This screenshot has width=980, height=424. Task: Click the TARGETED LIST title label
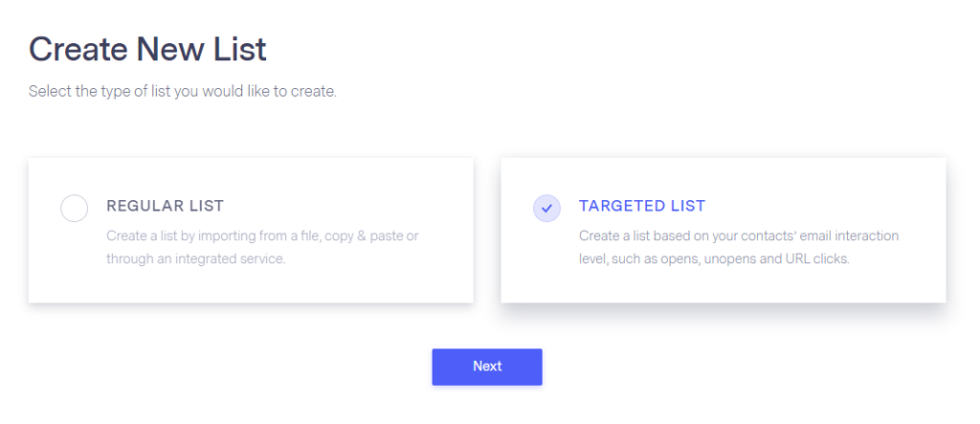point(641,206)
